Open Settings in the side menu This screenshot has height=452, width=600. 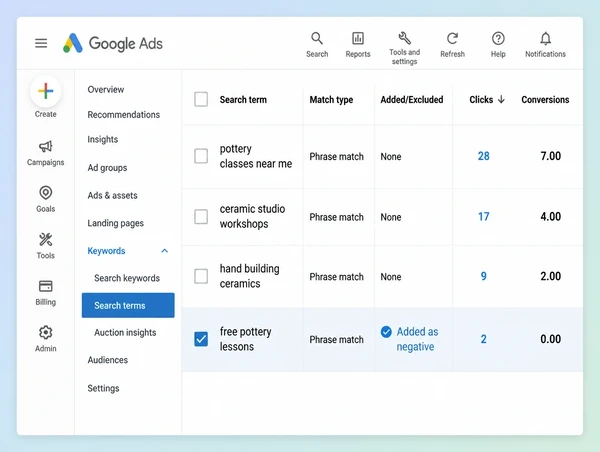(x=103, y=388)
